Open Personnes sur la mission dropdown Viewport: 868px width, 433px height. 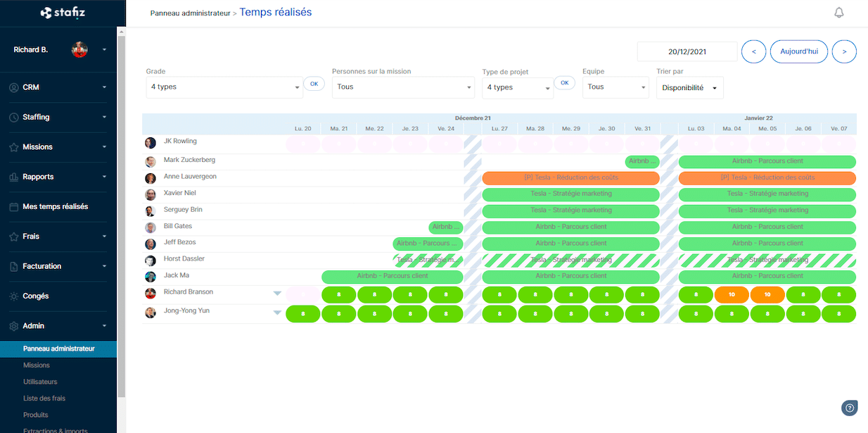tap(403, 87)
